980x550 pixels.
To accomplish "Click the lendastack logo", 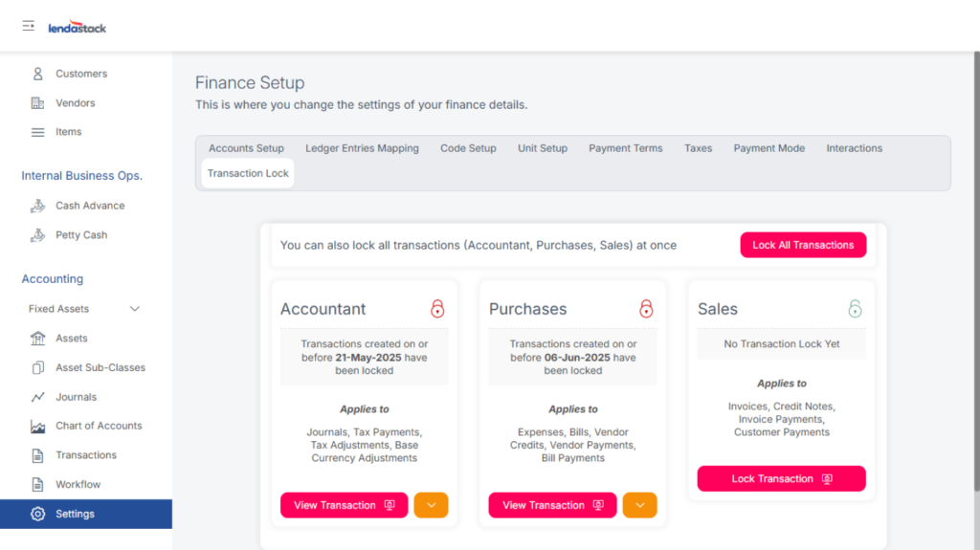I will click(x=78, y=28).
